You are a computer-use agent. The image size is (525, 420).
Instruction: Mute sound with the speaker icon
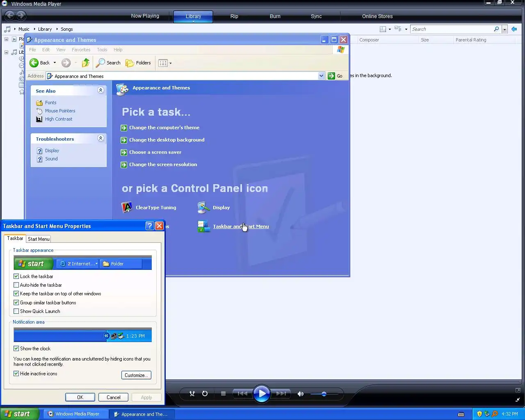(x=301, y=394)
